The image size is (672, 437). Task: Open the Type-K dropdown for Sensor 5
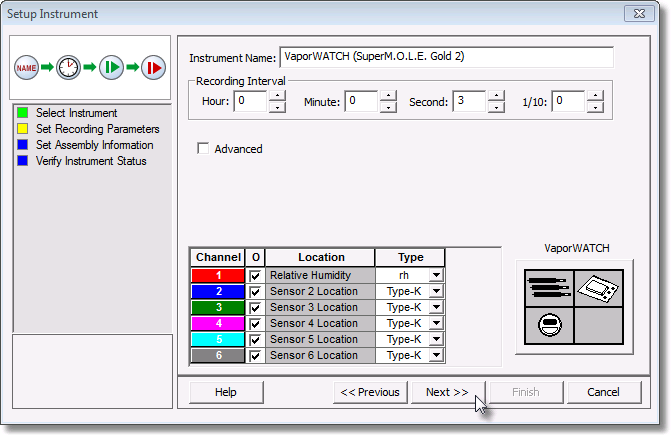436,339
